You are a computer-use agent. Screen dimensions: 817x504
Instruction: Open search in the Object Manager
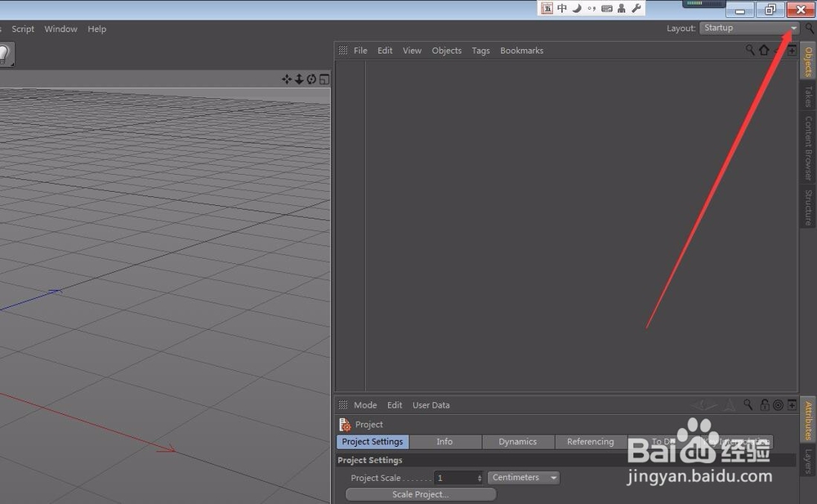click(x=750, y=50)
